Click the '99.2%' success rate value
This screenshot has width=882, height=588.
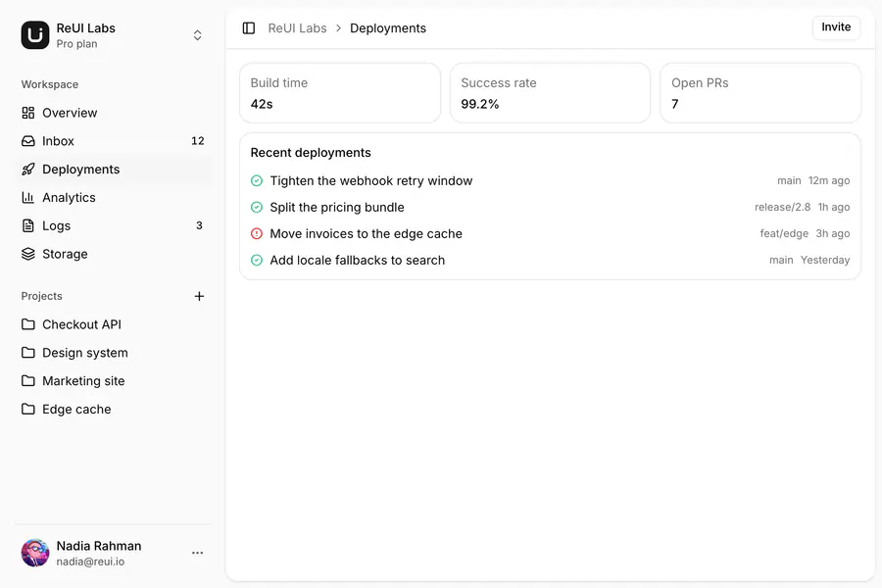(x=480, y=104)
